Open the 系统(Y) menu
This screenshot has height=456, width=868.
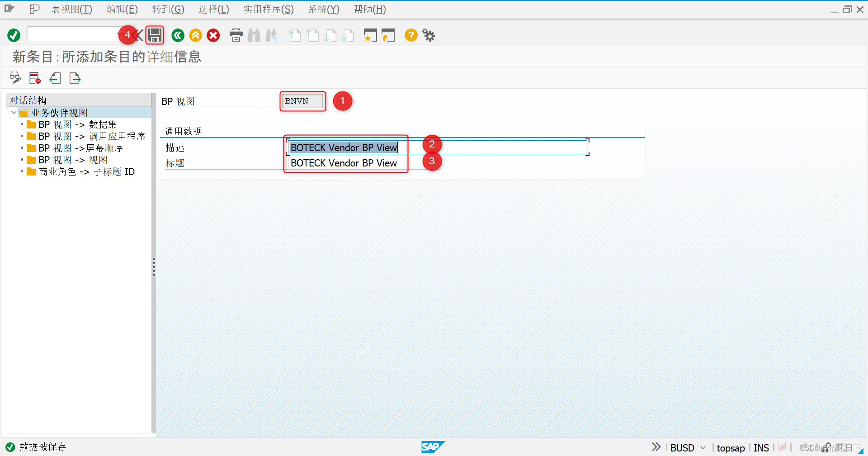coord(324,9)
